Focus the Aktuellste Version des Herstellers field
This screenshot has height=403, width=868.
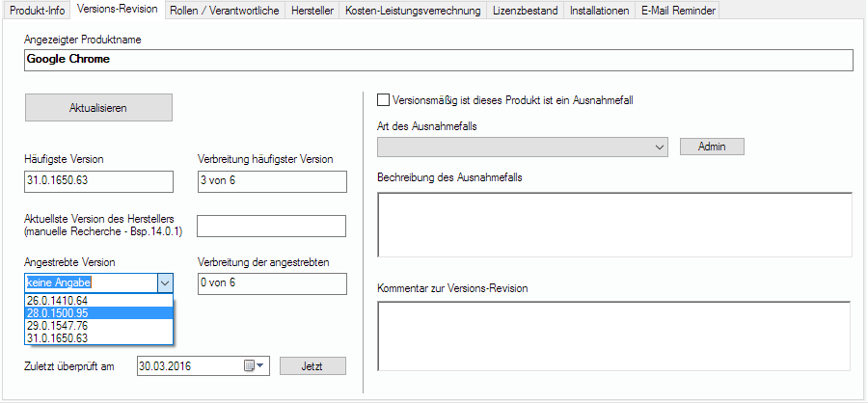point(271,226)
